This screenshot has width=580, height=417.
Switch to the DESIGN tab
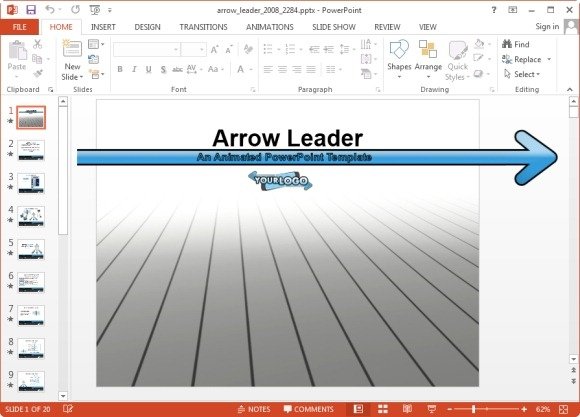147,27
